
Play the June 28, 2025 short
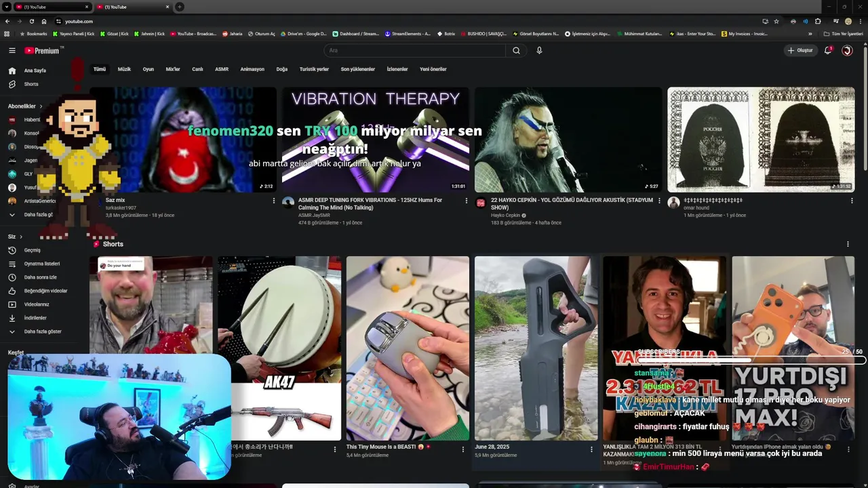tap(536, 348)
